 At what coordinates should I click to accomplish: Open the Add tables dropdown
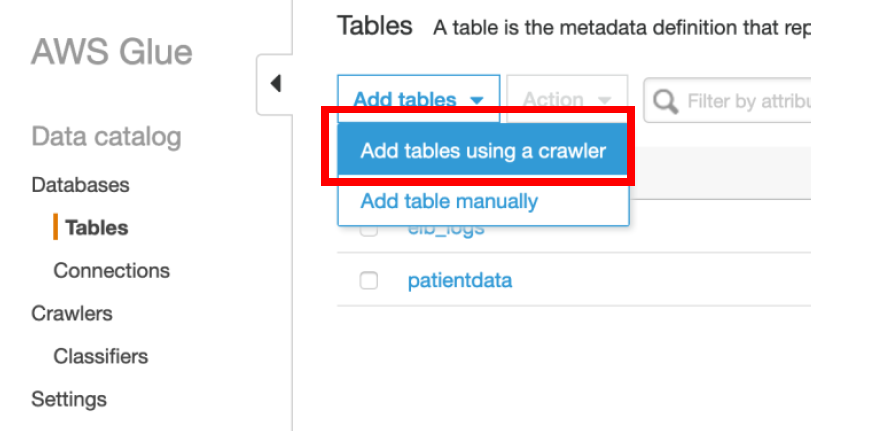(419, 99)
